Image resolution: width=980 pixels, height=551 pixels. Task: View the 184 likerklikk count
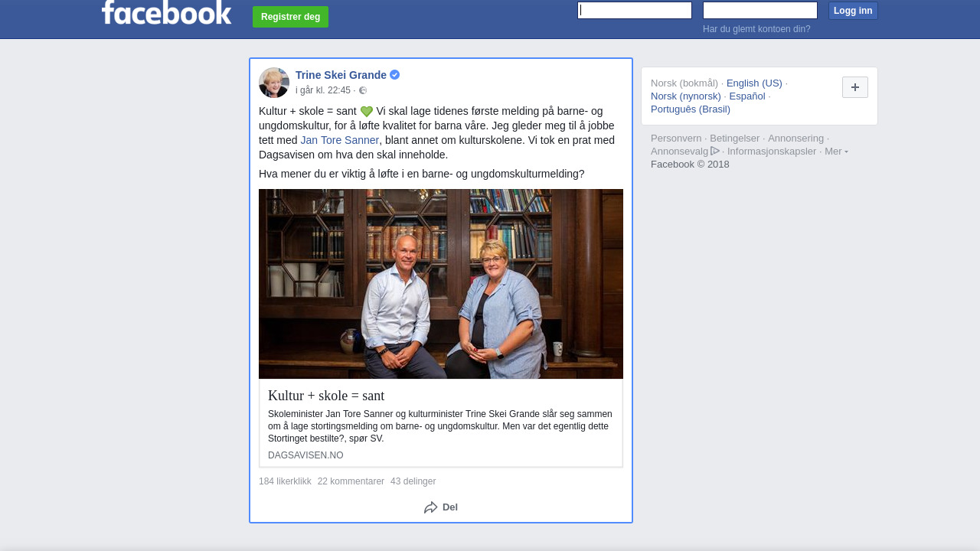click(285, 481)
